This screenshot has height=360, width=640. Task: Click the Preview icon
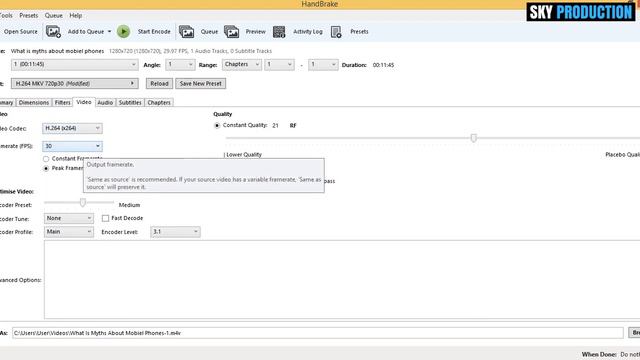tap(231, 31)
